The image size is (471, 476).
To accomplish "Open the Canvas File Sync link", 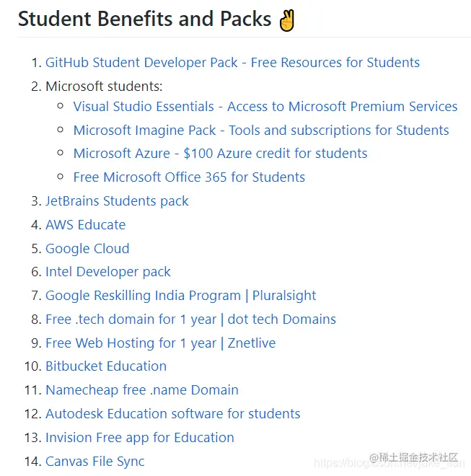I will point(95,462).
